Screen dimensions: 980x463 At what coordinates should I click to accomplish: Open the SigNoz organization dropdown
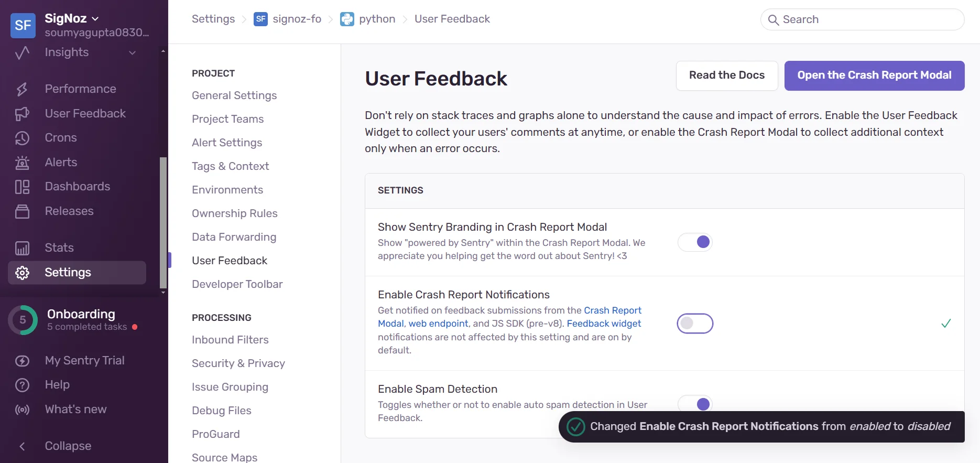[x=95, y=18]
